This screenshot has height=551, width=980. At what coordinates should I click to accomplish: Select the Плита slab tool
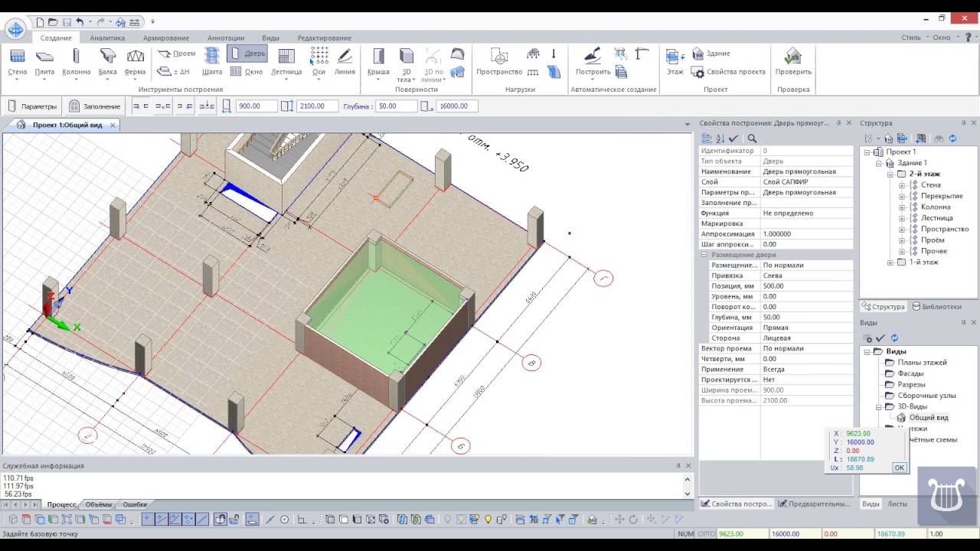click(44, 63)
